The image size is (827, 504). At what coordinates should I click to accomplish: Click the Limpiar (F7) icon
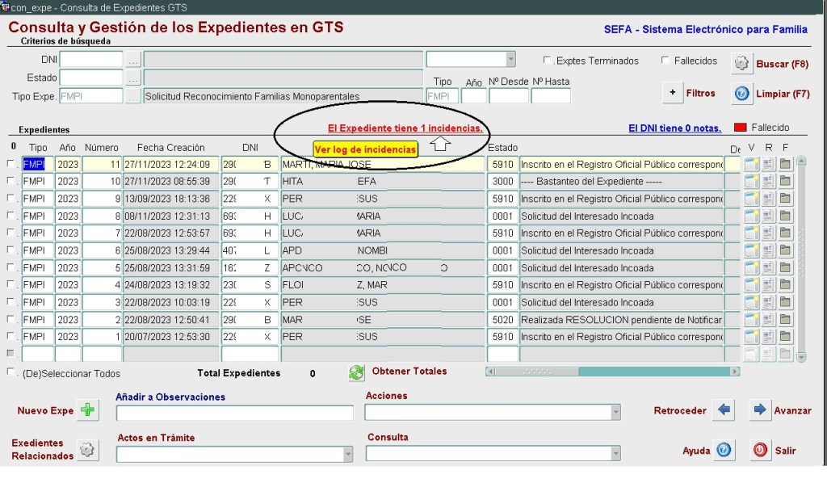[x=741, y=93]
